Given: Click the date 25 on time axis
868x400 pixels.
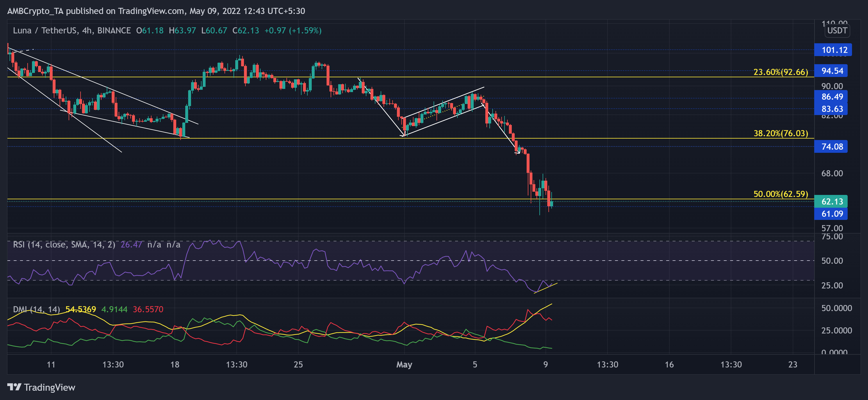Looking at the screenshot, I should point(298,364).
